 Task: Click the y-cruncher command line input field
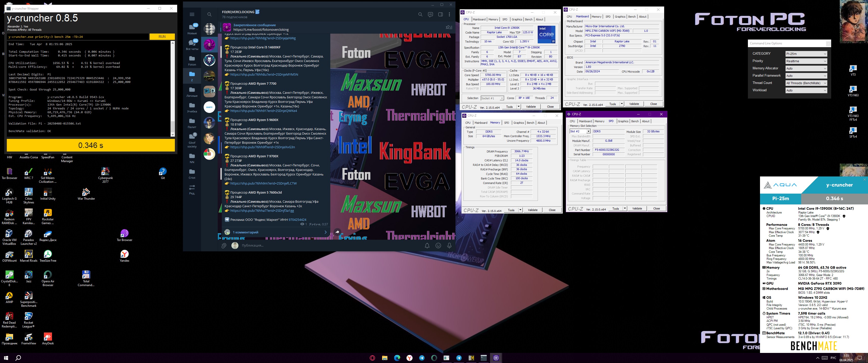coord(78,37)
